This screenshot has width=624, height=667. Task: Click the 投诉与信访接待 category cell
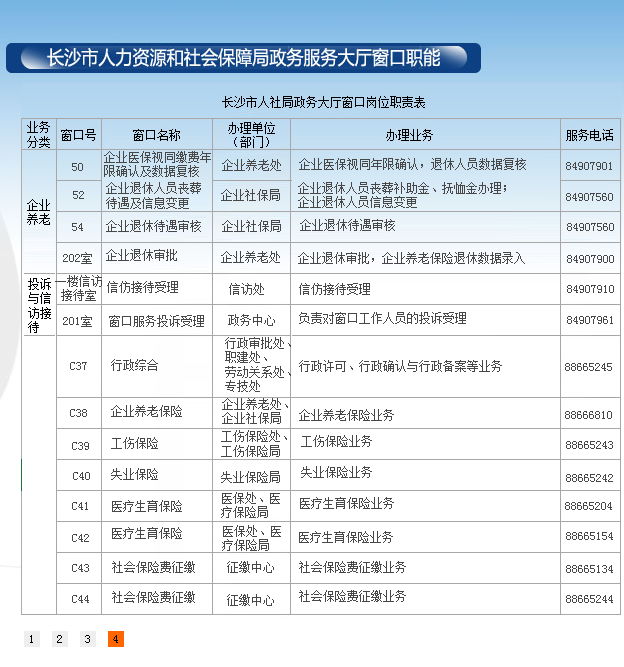click(38, 305)
